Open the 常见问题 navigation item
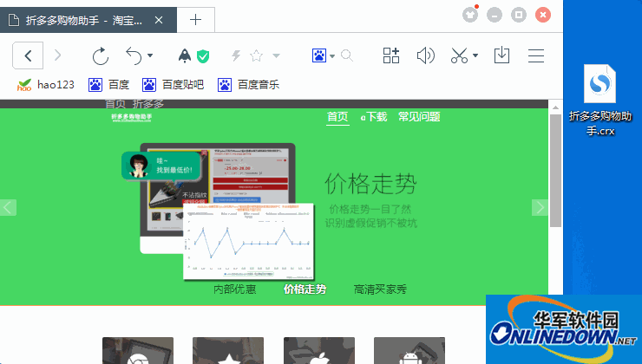642x364 pixels. 419,117
